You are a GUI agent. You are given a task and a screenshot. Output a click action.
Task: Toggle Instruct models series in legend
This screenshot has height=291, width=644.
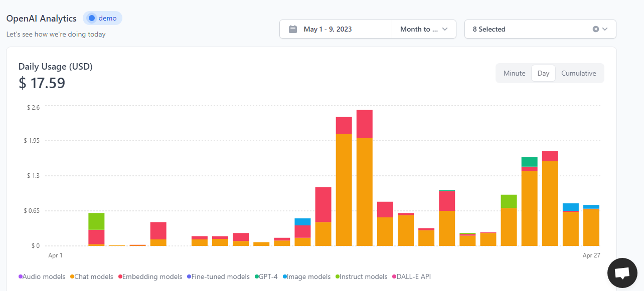click(364, 276)
